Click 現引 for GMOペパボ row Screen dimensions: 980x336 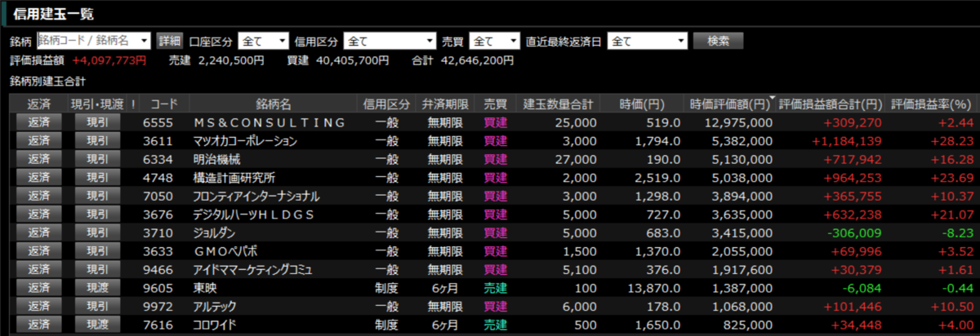tap(97, 250)
